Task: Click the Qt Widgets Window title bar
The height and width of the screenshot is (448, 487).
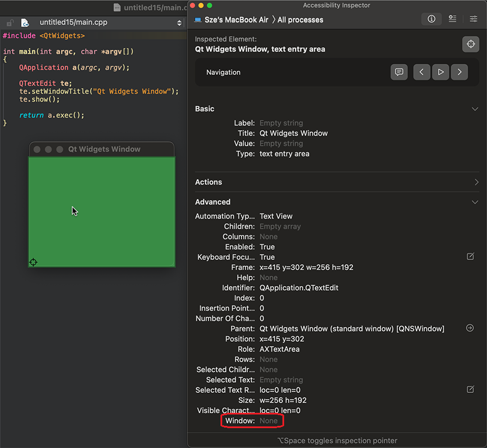Action: point(102,149)
